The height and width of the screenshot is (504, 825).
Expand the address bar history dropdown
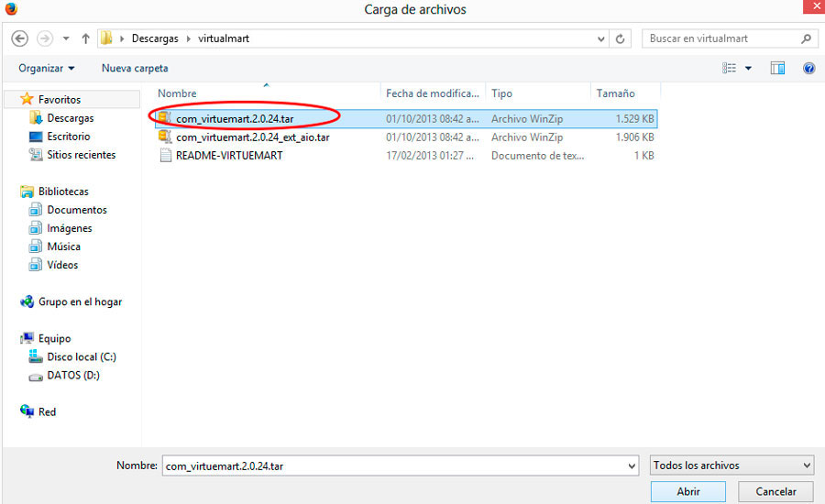click(x=600, y=39)
